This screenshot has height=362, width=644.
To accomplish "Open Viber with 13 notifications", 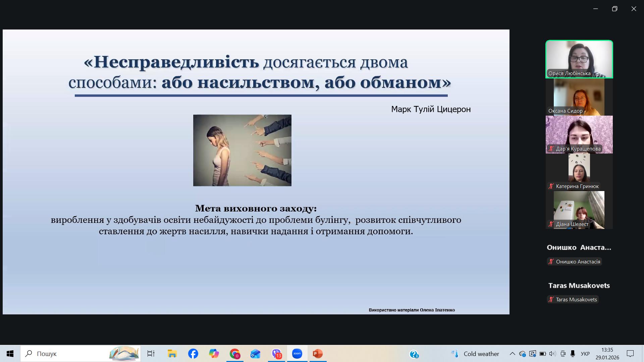I will click(x=276, y=354).
